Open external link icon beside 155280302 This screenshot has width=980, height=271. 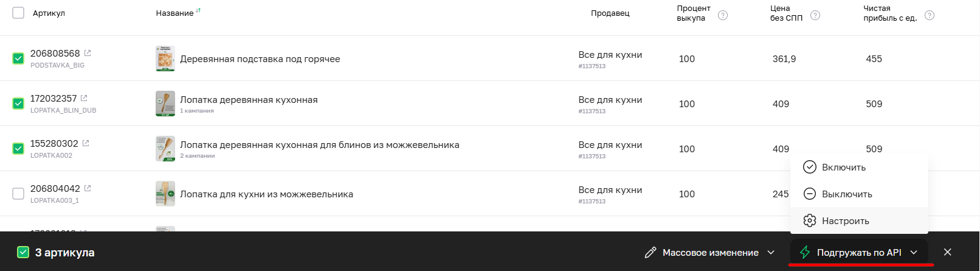(x=86, y=143)
